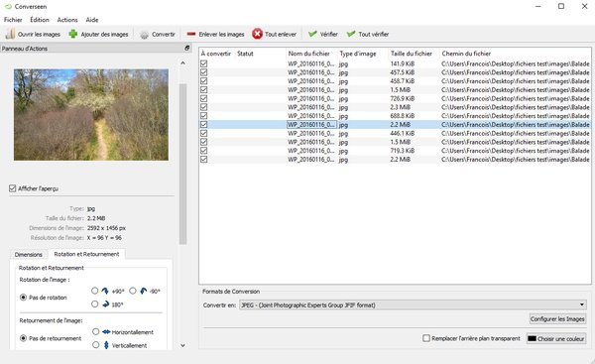Screen dimensions: 595x364
Task: Uncheck the 2.3 MiB file row checkbox
Action: (203, 107)
